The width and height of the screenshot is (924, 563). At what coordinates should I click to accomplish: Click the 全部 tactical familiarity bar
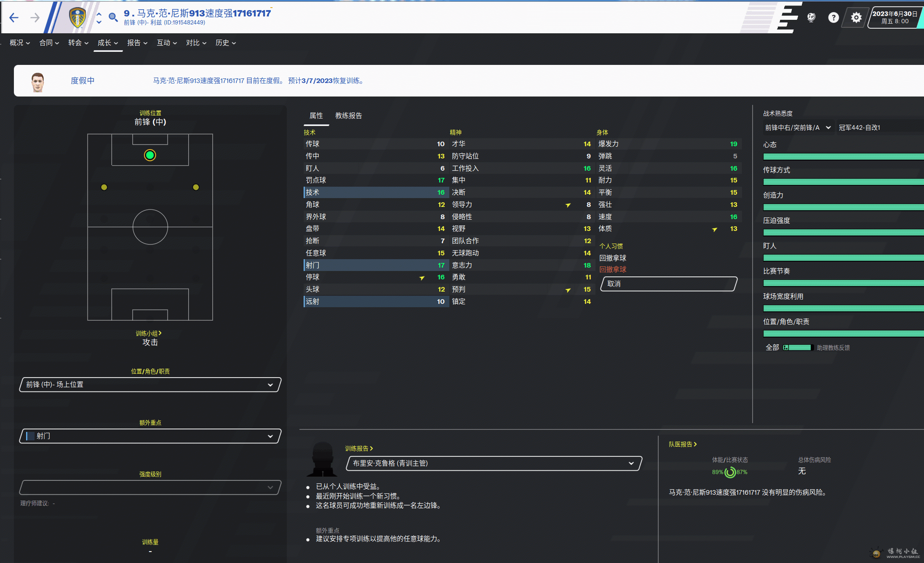[x=799, y=348]
